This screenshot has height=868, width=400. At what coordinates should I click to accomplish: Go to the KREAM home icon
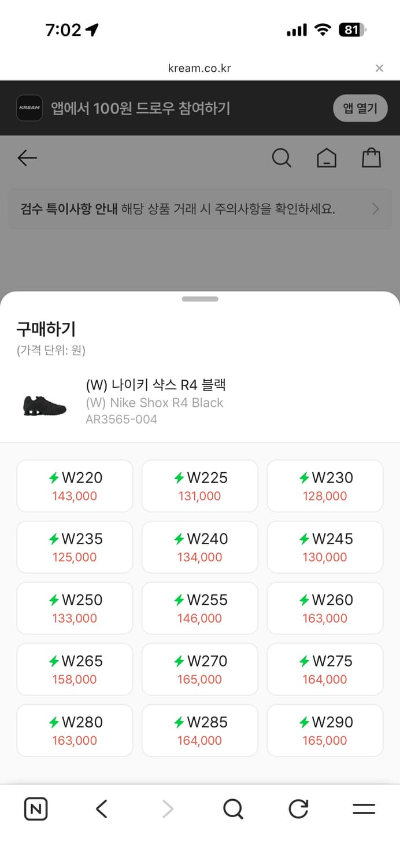pyautogui.click(x=327, y=157)
